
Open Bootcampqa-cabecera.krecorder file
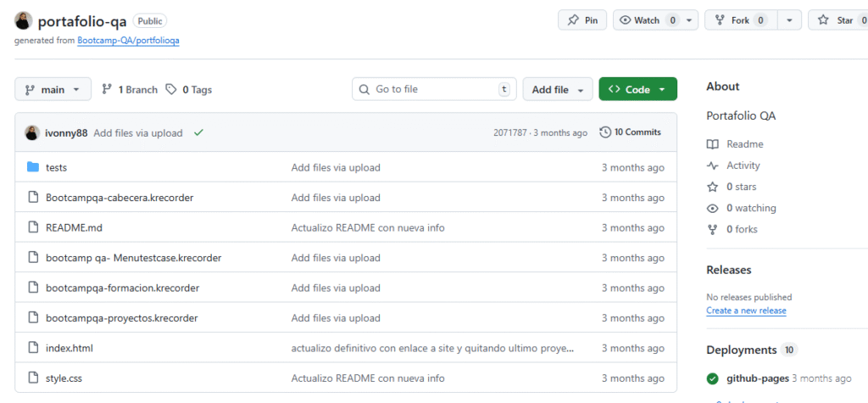(x=120, y=198)
